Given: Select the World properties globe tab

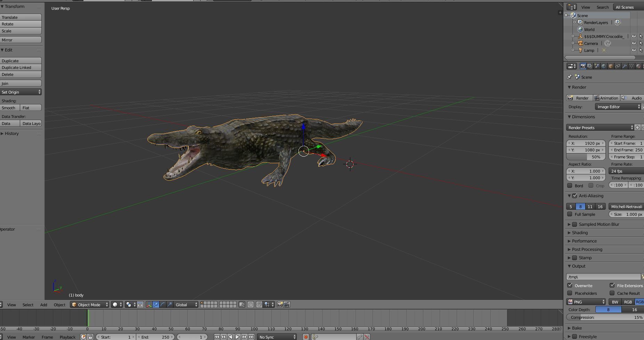Looking at the screenshot, I should [x=604, y=66].
